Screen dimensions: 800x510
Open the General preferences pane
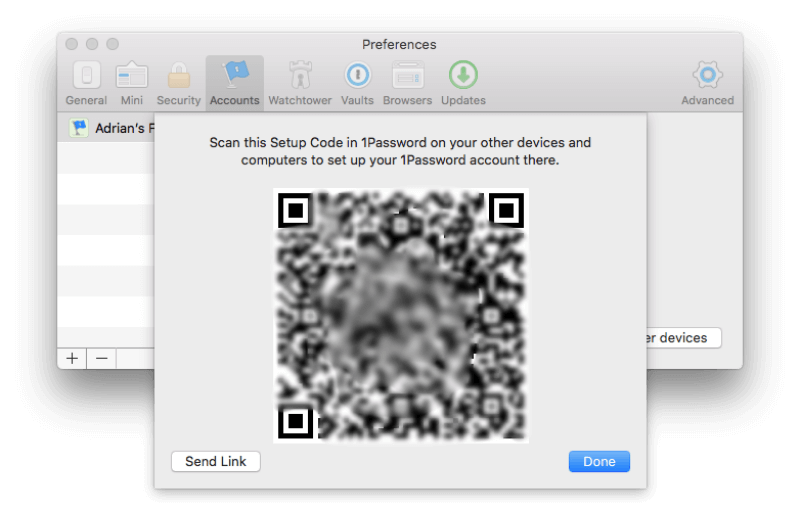pyautogui.click(x=86, y=83)
